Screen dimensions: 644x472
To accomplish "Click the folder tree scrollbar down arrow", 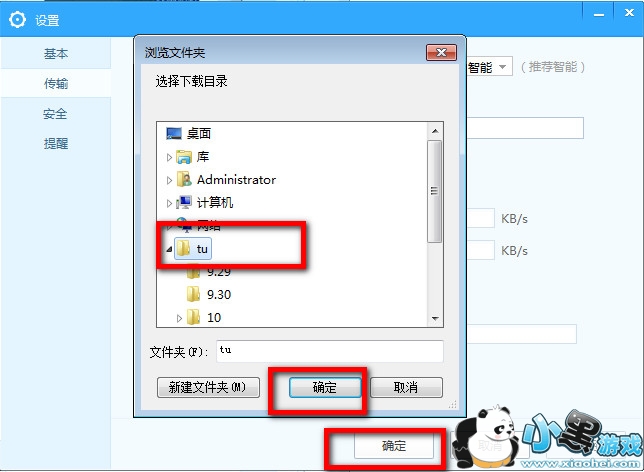I will (435, 319).
